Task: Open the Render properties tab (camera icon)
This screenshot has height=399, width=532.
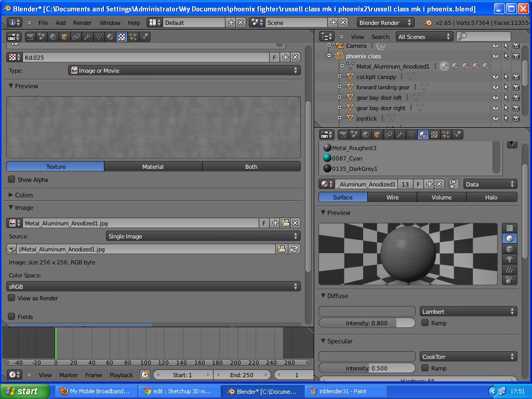Action: click(x=344, y=135)
